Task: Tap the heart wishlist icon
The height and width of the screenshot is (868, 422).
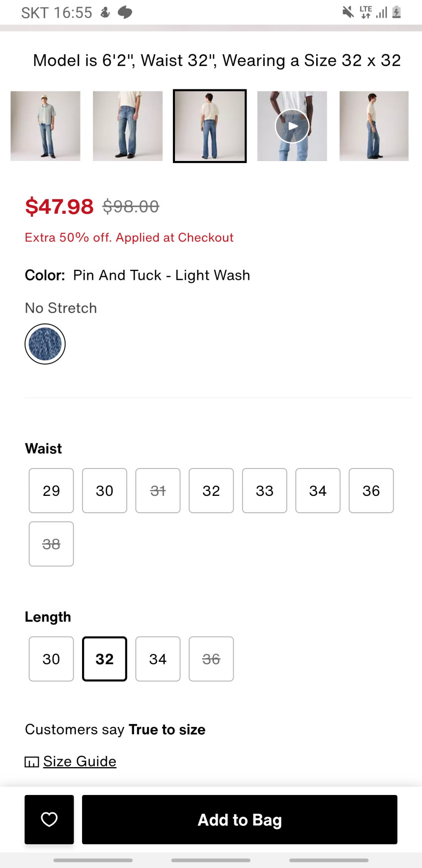Action: [49, 819]
